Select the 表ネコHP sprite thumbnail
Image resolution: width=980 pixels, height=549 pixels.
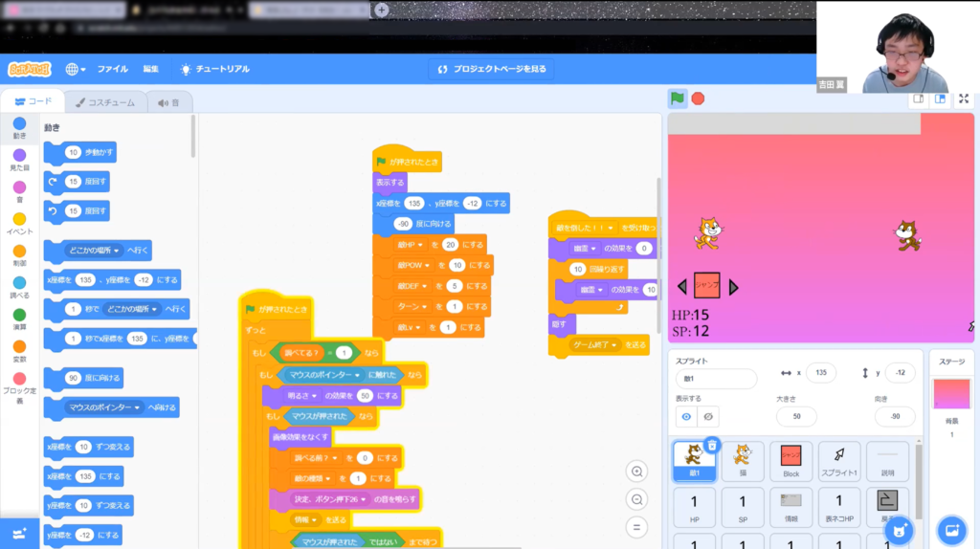pos(838,507)
